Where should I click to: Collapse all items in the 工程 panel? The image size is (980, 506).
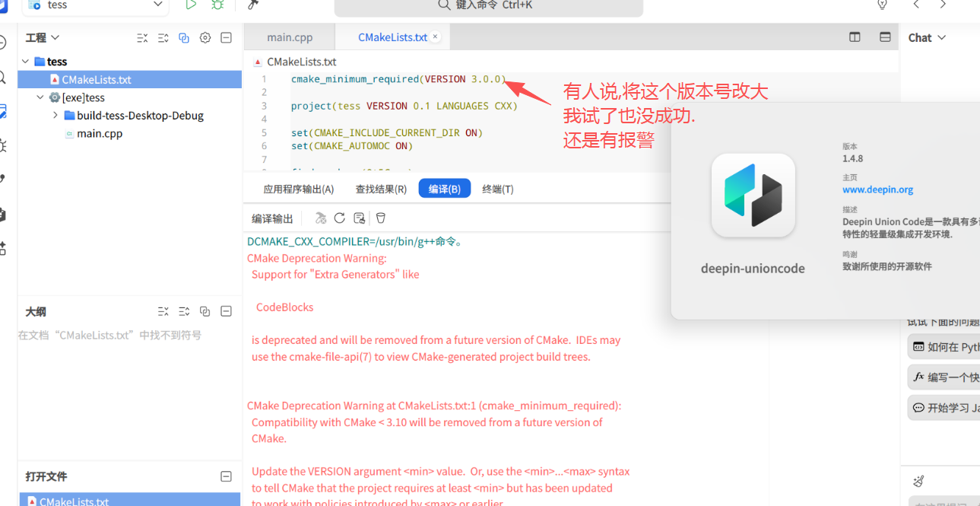click(142, 38)
